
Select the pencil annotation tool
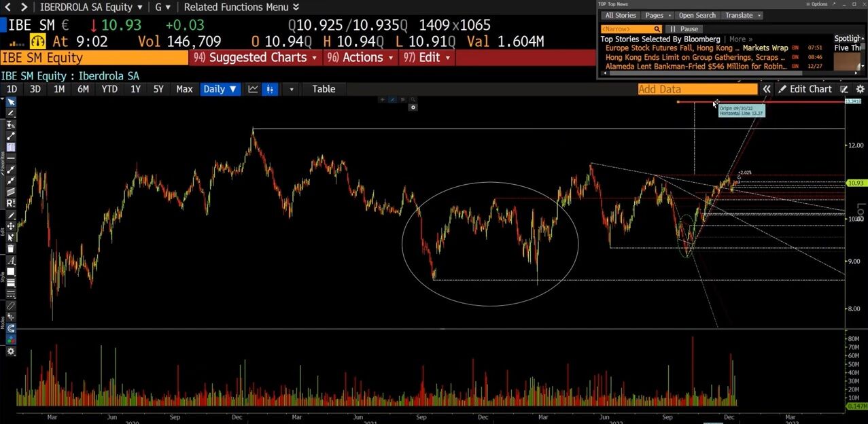pyautogui.click(x=11, y=113)
